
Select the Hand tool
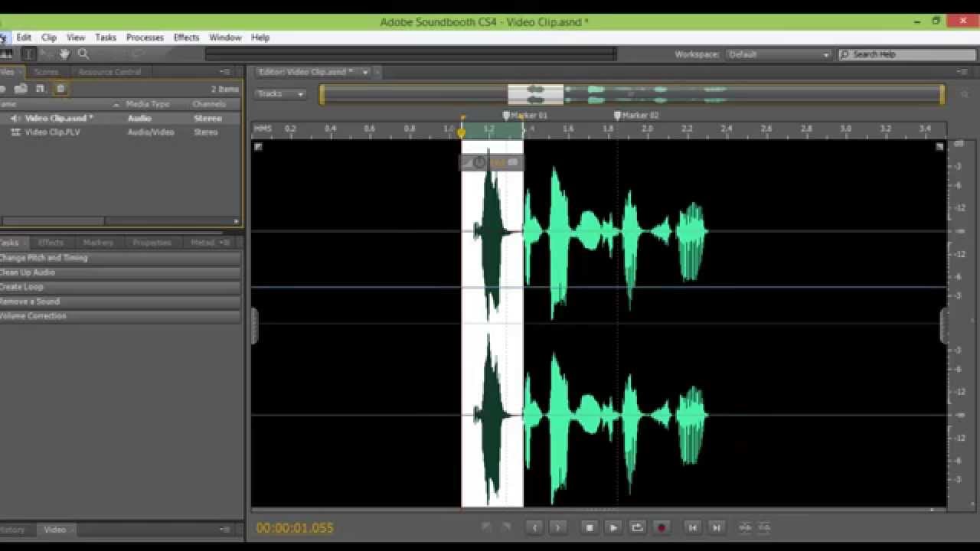coord(65,54)
